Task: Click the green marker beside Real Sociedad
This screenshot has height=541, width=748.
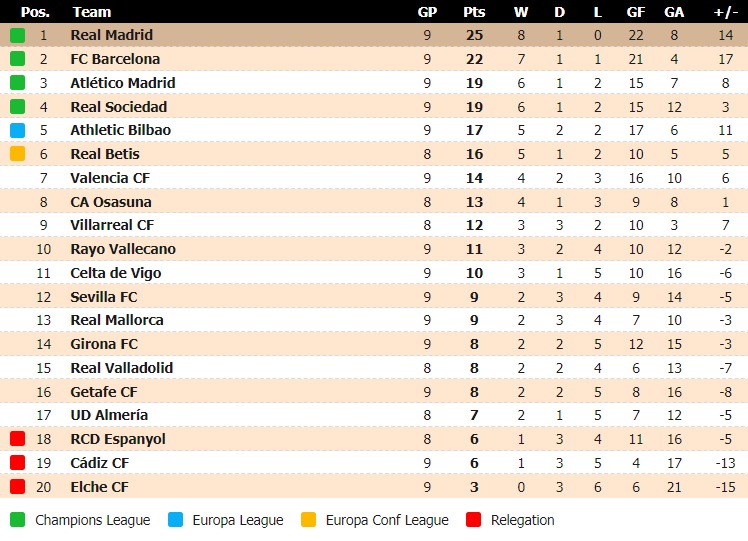Action: coord(18,106)
